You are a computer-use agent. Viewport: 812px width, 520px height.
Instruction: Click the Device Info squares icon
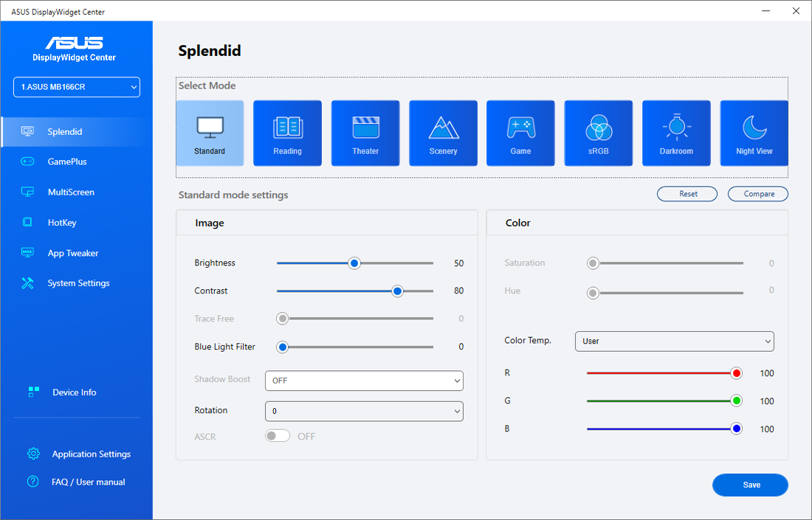34,392
